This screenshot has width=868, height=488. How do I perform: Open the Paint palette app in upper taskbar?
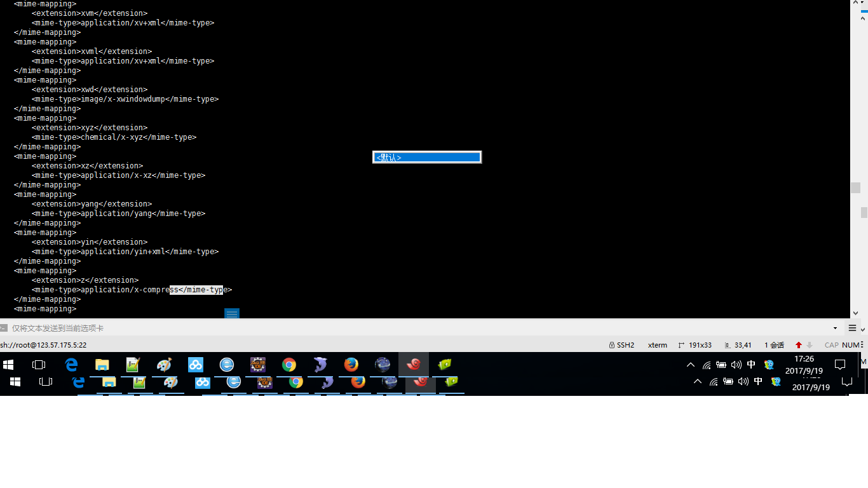(164, 365)
